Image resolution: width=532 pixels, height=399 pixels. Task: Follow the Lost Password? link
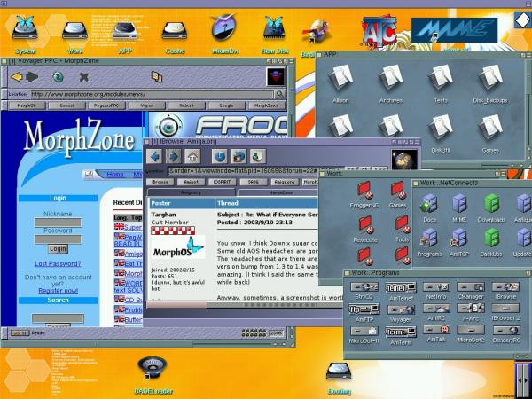[x=58, y=263]
